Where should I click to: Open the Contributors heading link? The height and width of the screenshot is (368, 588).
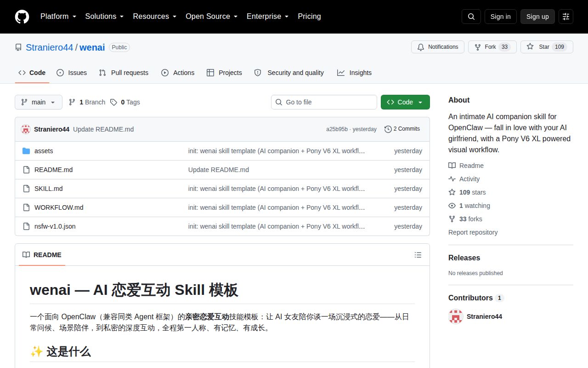click(476, 298)
